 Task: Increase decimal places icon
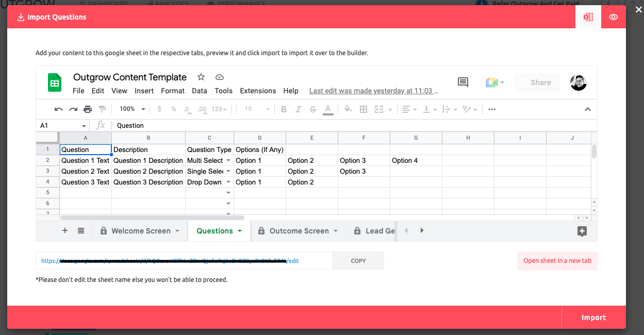[202, 109]
